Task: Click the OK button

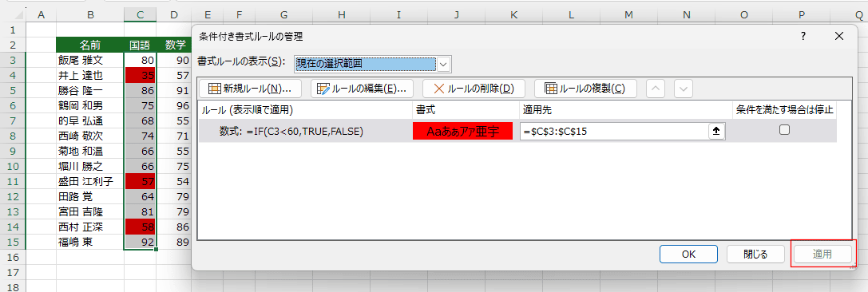Action: (688, 255)
